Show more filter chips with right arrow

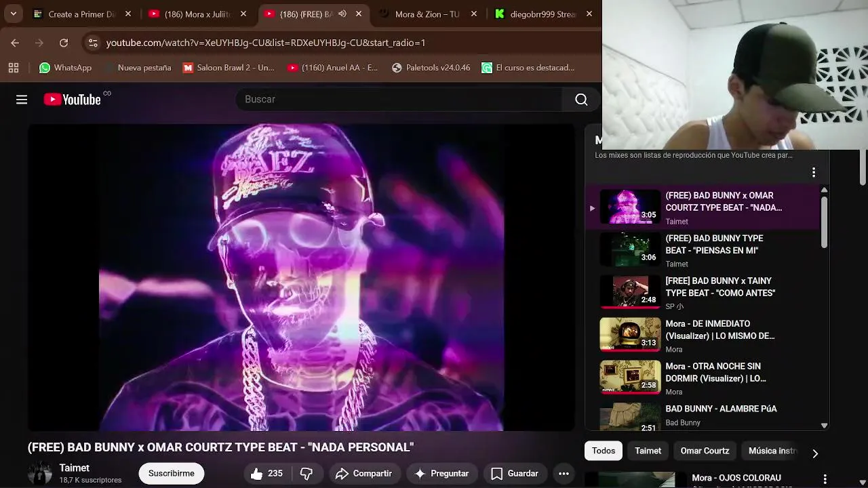coord(815,453)
